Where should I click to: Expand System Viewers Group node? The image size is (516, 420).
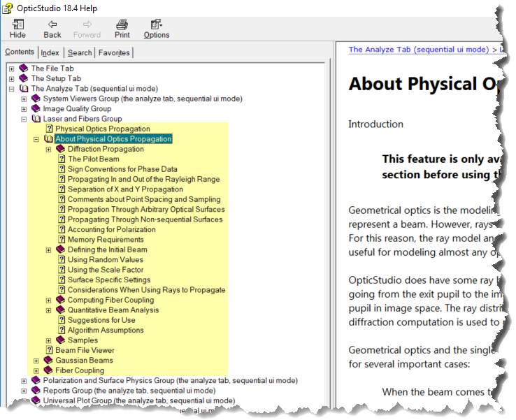(24, 99)
